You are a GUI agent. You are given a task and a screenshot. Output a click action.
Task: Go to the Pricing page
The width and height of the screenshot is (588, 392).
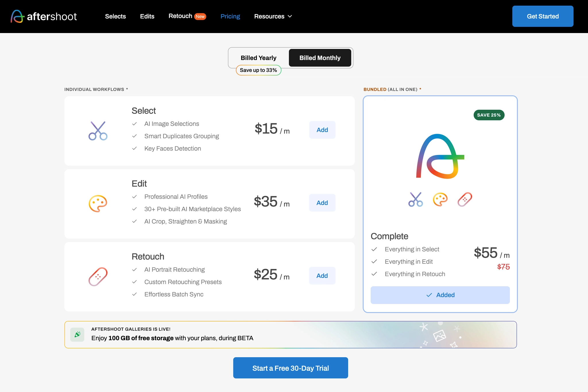[x=230, y=16]
